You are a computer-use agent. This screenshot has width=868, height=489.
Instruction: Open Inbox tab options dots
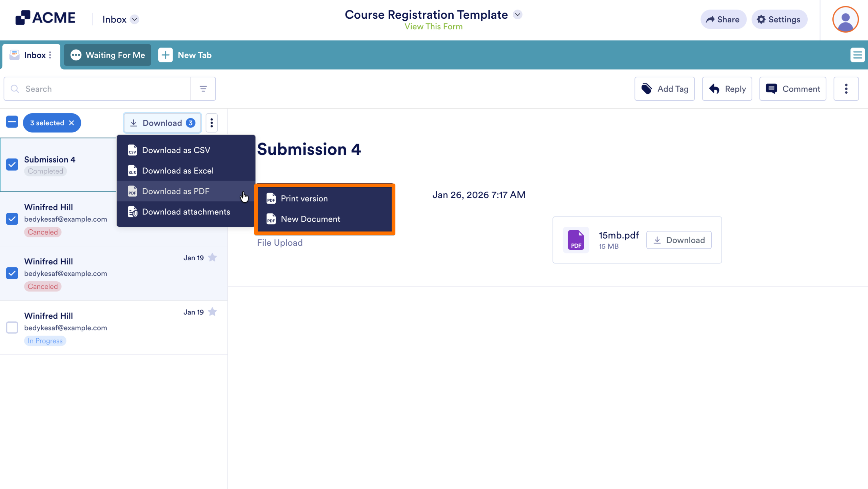click(x=50, y=55)
